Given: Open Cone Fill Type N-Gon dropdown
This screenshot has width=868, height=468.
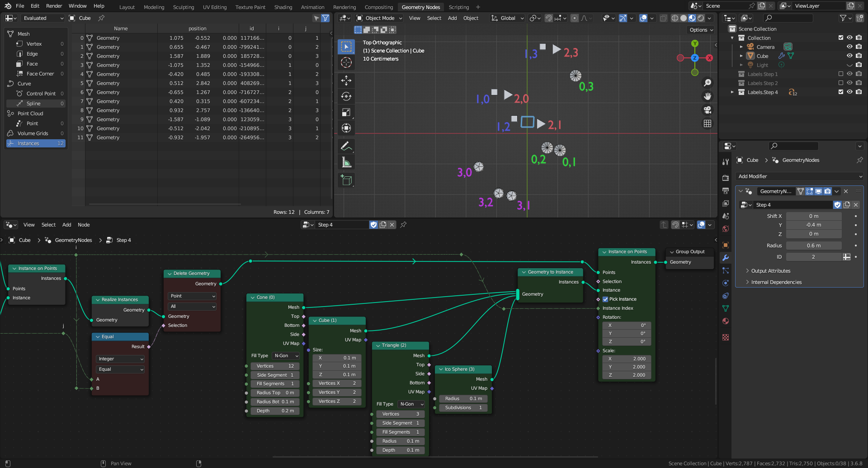Looking at the screenshot, I should point(286,356).
